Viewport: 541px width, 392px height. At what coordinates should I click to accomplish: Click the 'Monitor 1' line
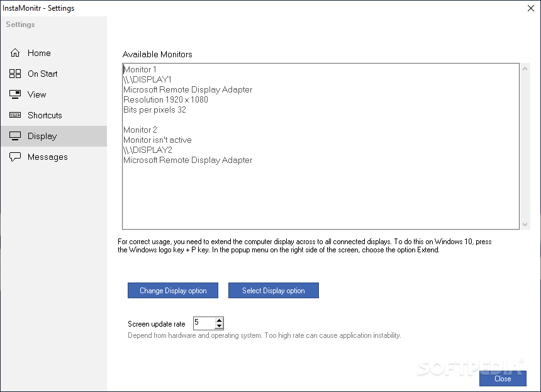(140, 69)
